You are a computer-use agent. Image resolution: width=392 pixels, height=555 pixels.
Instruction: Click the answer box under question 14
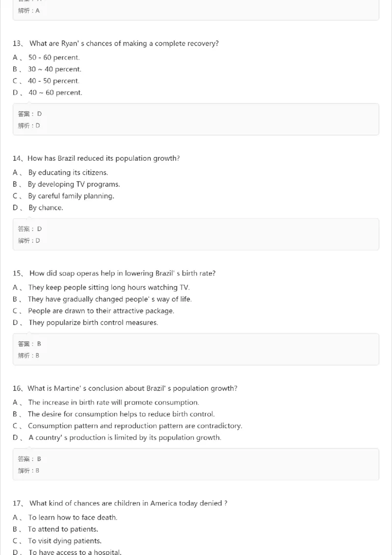click(196, 234)
